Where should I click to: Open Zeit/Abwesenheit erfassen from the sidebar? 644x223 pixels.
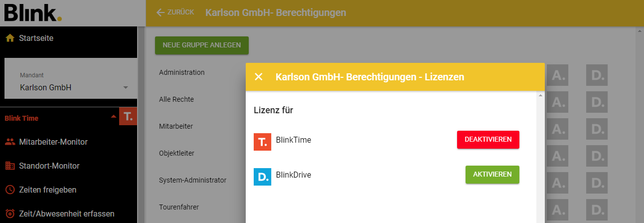pos(66,214)
